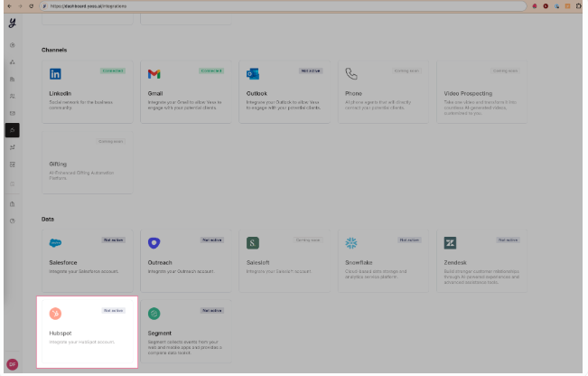Open the people icon in sidebar
The width and height of the screenshot is (588, 376).
coord(13,96)
